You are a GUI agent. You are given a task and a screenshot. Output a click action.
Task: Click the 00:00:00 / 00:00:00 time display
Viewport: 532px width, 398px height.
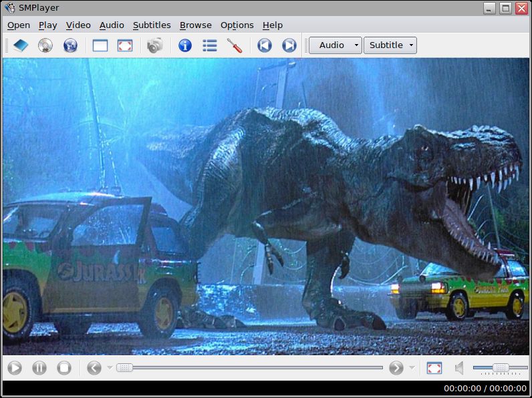485,389
